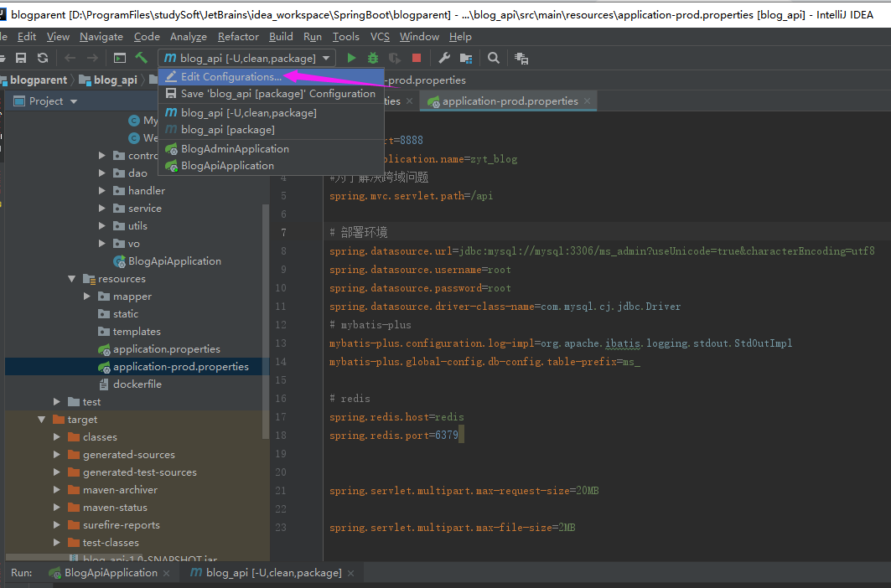Screen dimensions: 891x588
Task: Open the View menu
Action: click(x=58, y=37)
